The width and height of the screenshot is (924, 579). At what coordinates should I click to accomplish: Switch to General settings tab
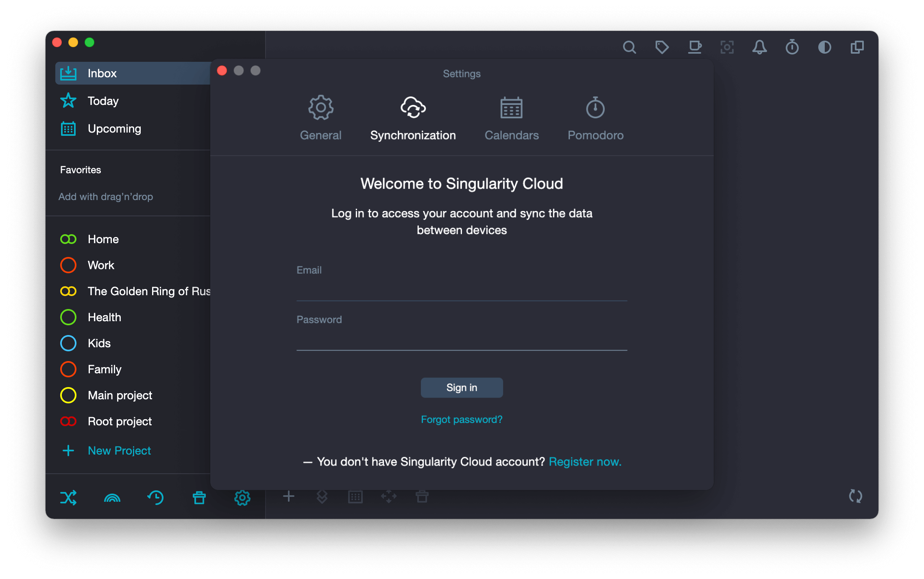320,118
